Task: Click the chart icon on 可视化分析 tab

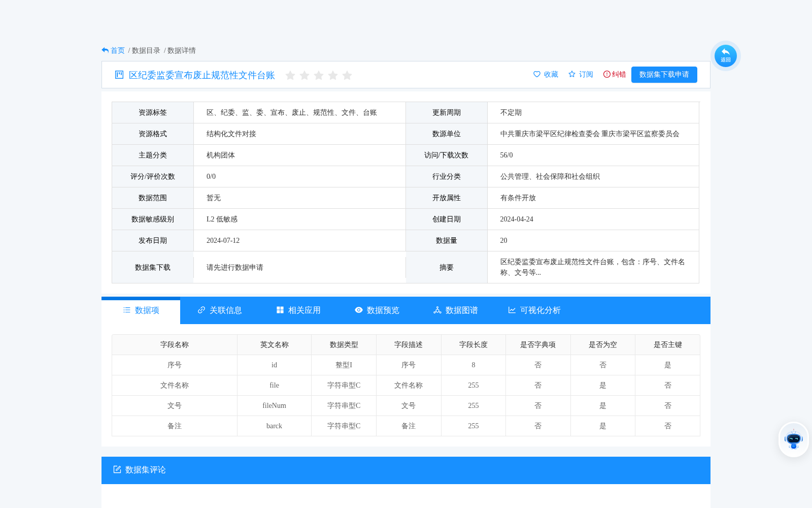Action: pos(512,310)
